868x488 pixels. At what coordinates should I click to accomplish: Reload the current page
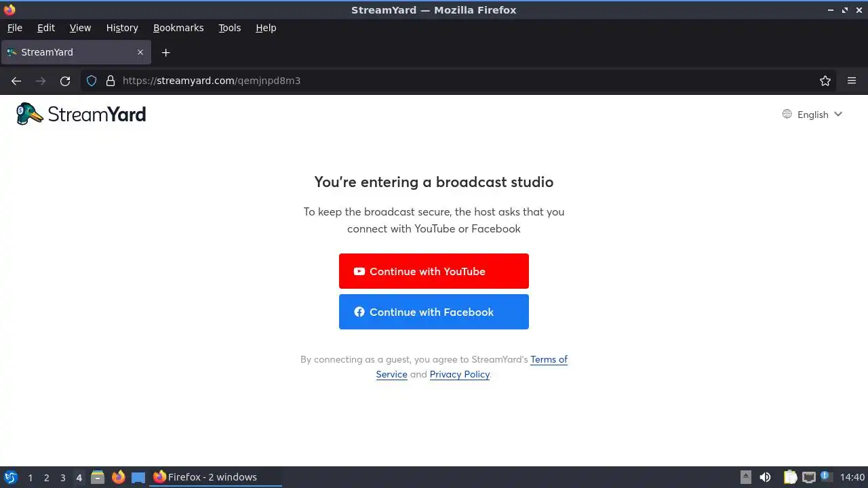pyautogui.click(x=65, y=81)
